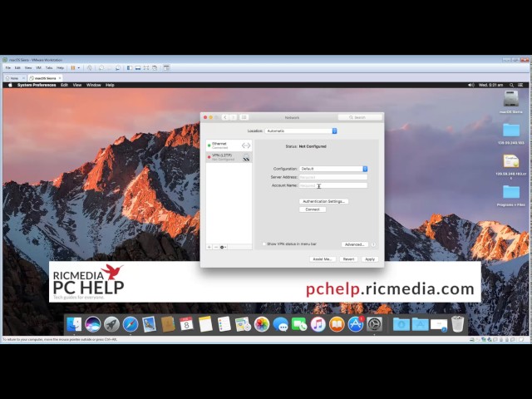Select the Ethernet service in sidebar
Image resolution: width=532 pixels, height=399 pixels.
(229, 145)
